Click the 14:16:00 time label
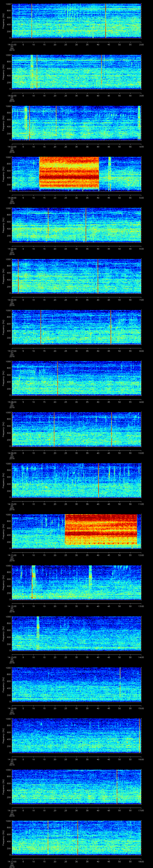The image size is (153, 868). tap(12, 810)
